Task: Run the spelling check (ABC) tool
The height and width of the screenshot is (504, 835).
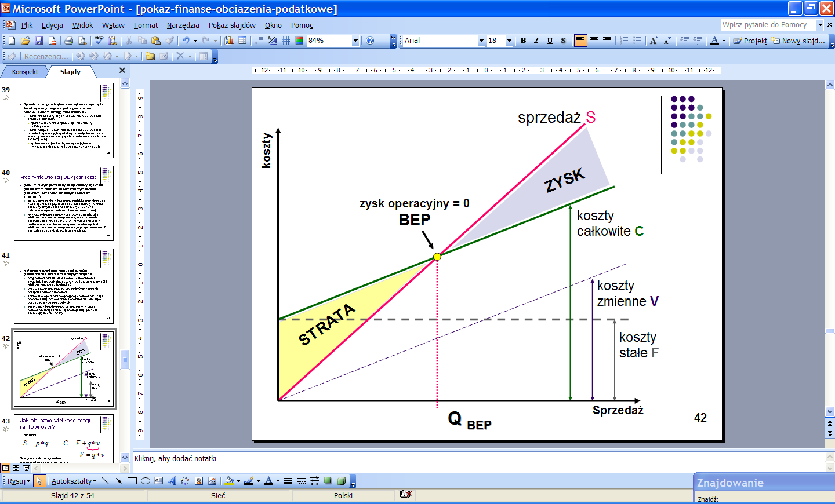Action: point(99,41)
